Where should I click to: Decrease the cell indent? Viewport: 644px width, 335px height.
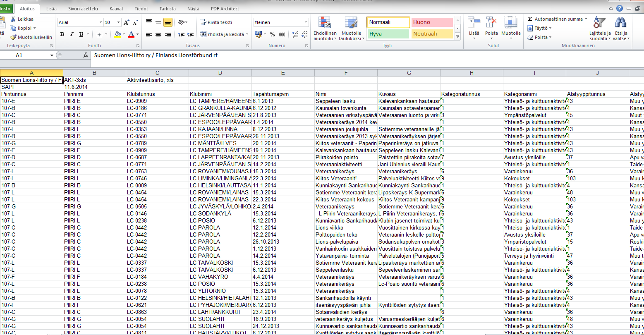(x=180, y=34)
